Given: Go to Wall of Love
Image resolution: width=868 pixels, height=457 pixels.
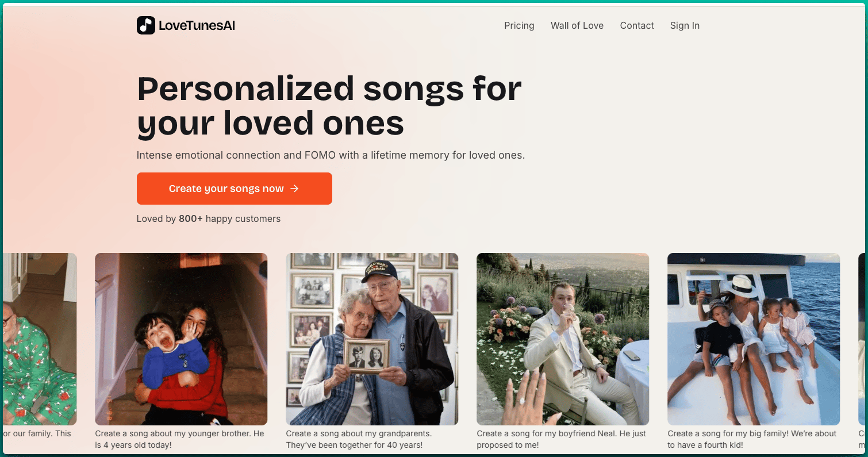Looking at the screenshot, I should point(577,25).
